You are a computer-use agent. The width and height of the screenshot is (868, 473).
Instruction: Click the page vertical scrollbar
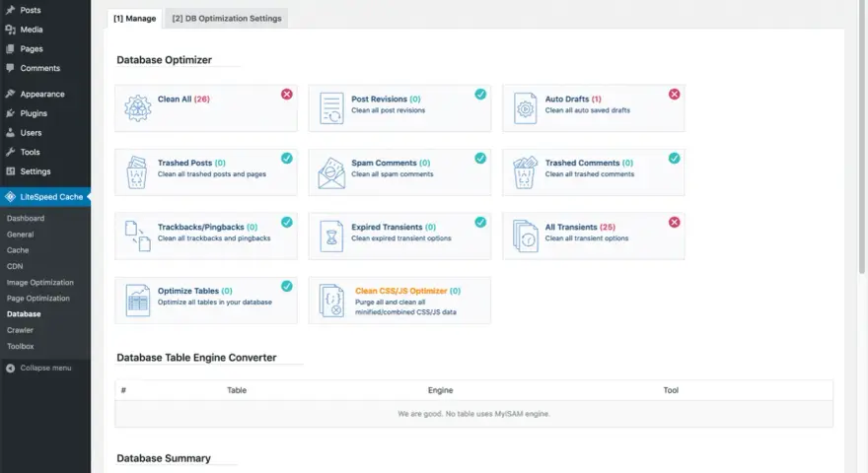pyautogui.click(x=862, y=137)
